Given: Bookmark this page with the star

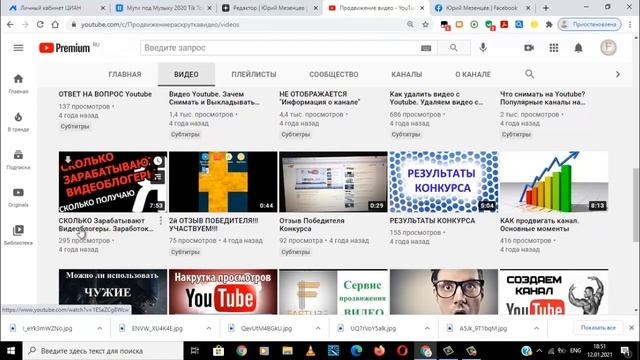Looking at the screenshot, I should (425, 24).
